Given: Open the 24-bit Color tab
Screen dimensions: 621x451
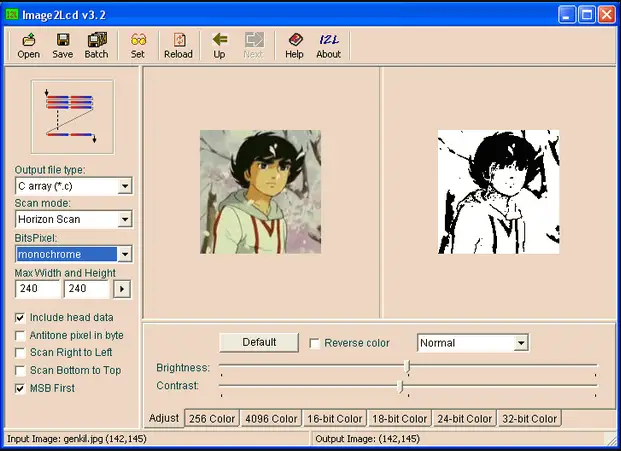Looking at the screenshot, I should (x=465, y=419).
